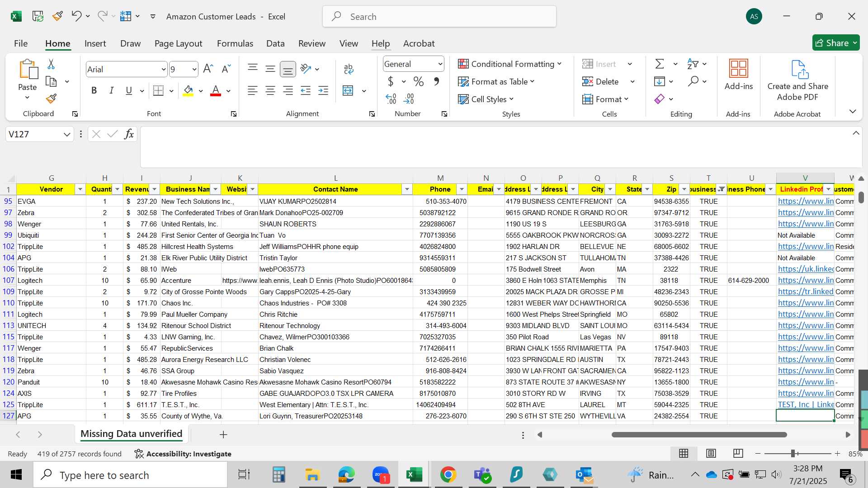The width and height of the screenshot is (868, 488).
Task: Click the Orientation text angle icon
Action: point(306,69)
